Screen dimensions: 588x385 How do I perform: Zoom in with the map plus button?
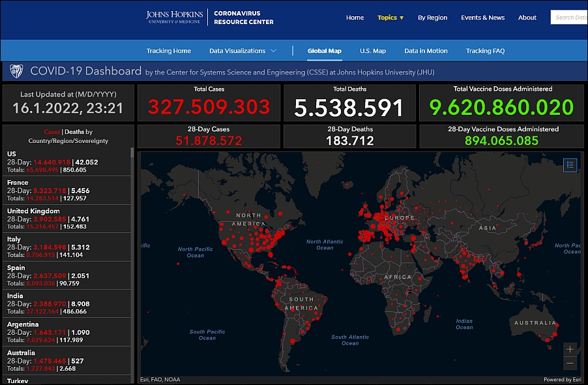click(x=570, y=349)
